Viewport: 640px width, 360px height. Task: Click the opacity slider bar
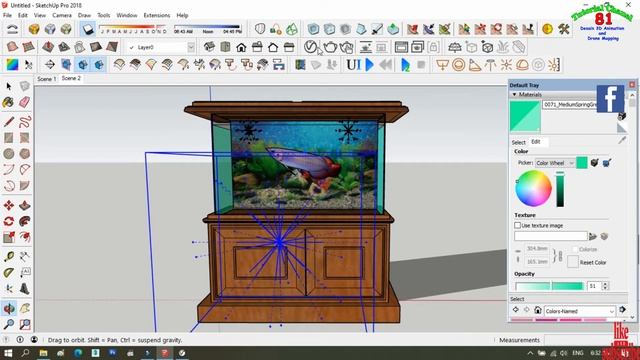549,286
